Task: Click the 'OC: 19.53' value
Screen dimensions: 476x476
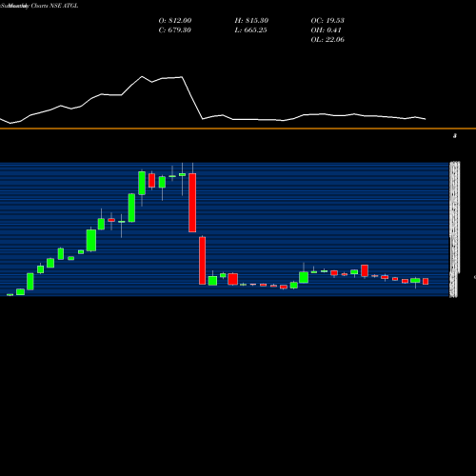Action: click(327, 21)
